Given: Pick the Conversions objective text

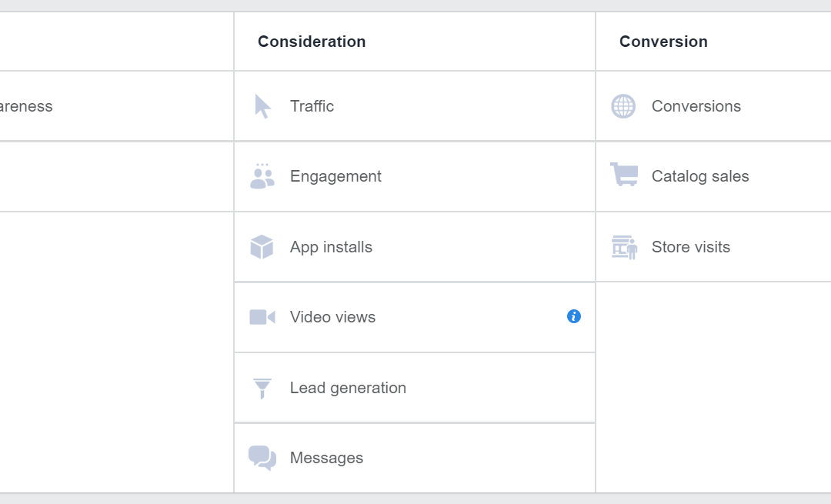Looking at the screenshot, I should tap(696, 106).
